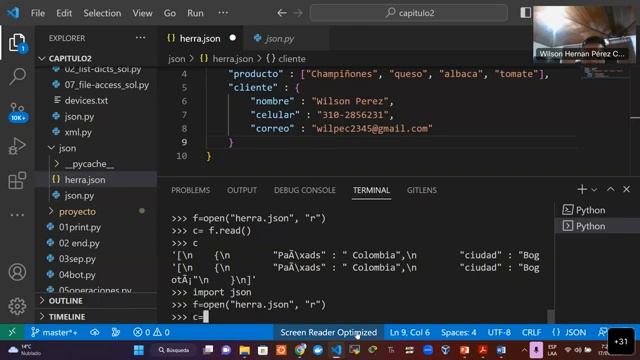Open errors and warnings status item

pos(151,332)
